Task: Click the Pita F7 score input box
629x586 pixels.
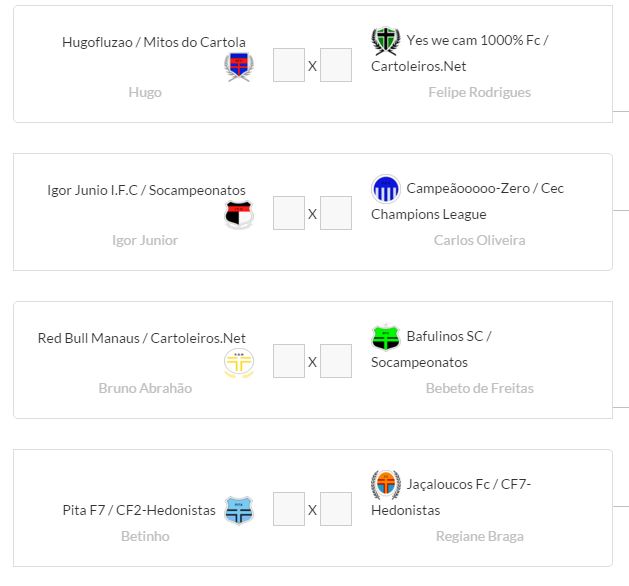Action: 289,510
